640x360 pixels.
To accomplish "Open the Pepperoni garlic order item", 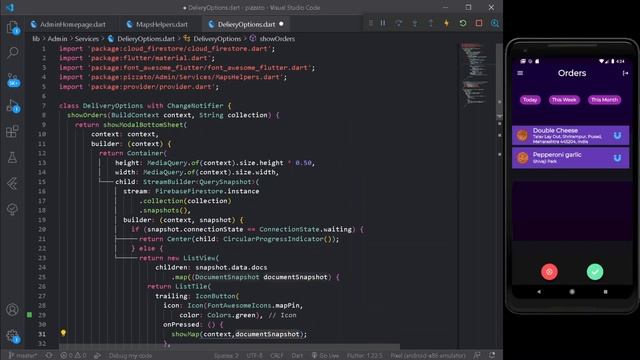I will click(570, 158).
